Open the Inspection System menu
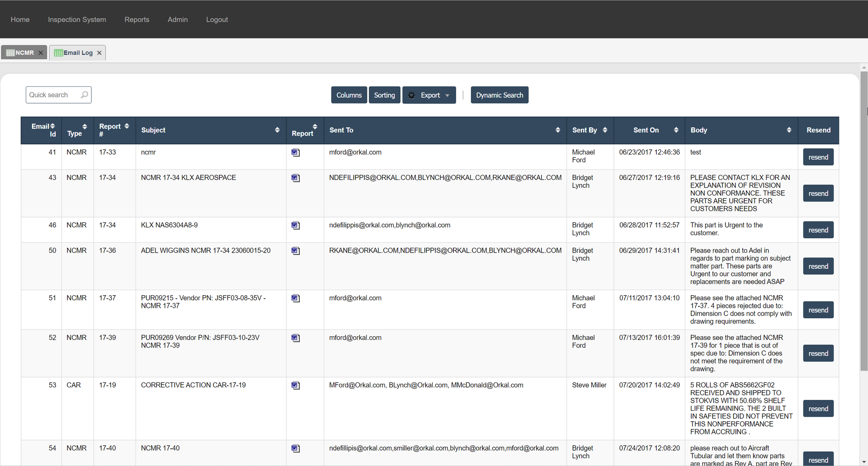 [x=77, y=19]
